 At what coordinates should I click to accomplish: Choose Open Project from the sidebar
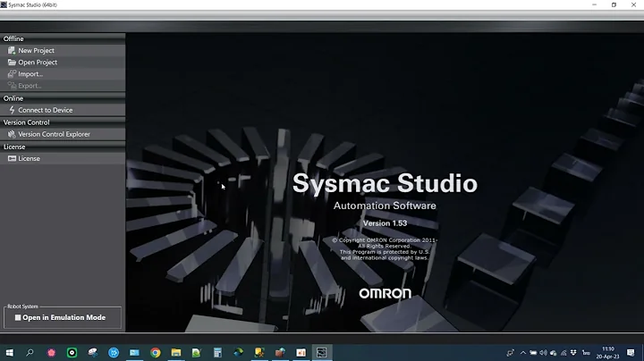click(63, 63)
